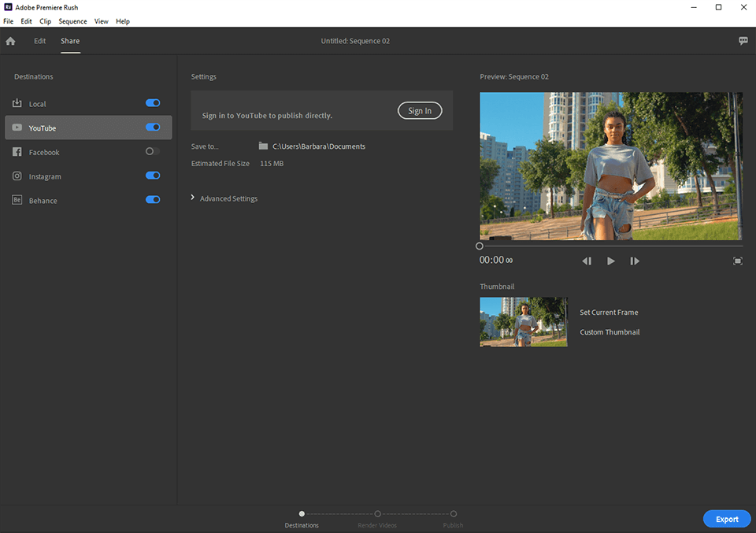Click the Instagram logo icon
The height and width of the screenshot is (533, 756).
17,176
